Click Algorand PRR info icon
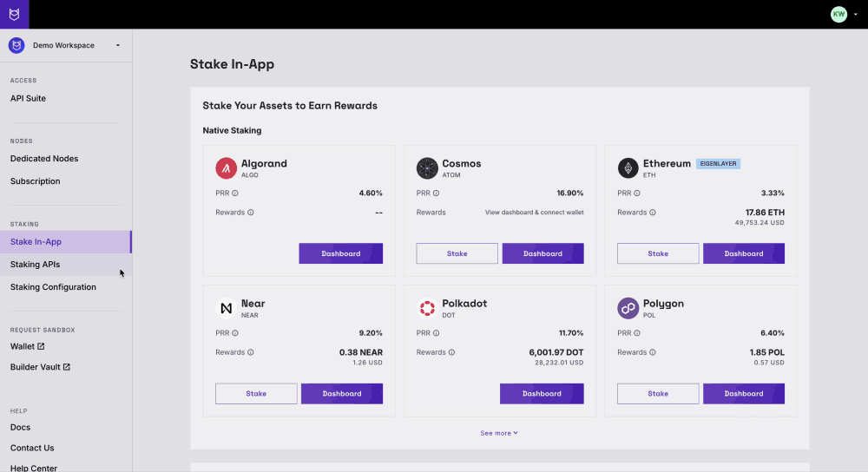 pos(235,193)
